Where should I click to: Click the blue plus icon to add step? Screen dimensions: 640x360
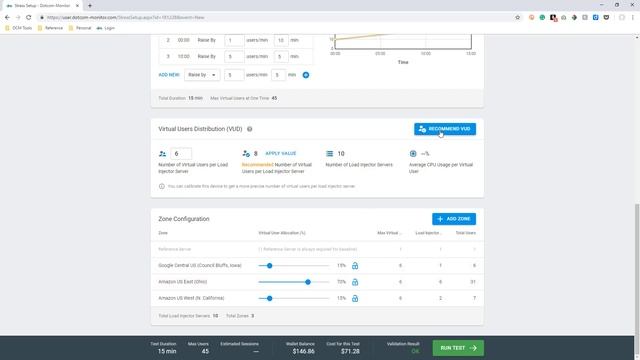tap(306, 75)
